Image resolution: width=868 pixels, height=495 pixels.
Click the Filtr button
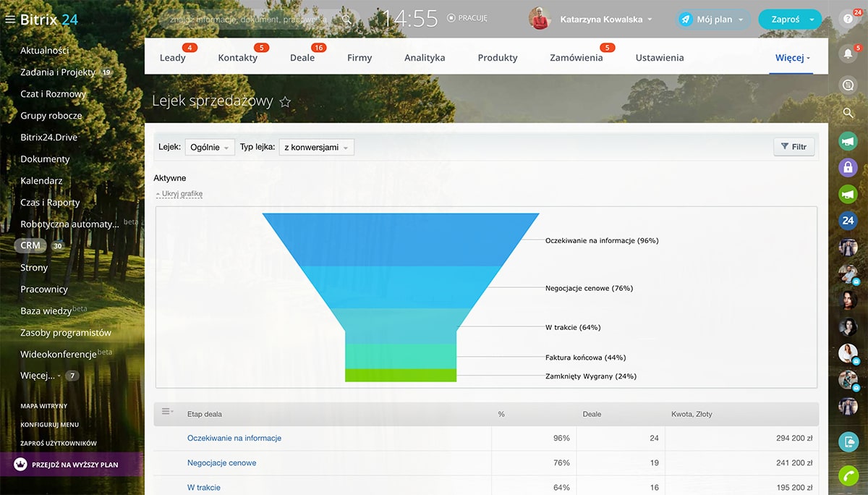click(793, 147)
